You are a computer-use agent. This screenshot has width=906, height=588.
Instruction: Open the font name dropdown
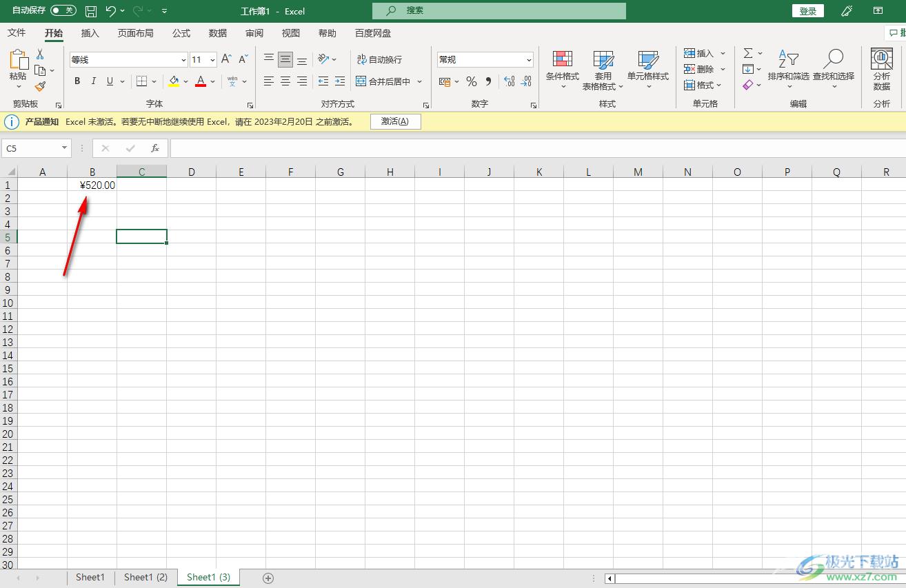tap(183, 60)
